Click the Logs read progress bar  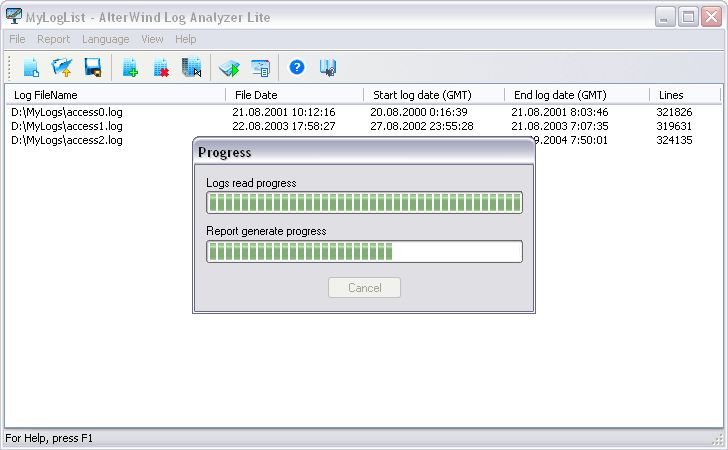tap(364, 202)
